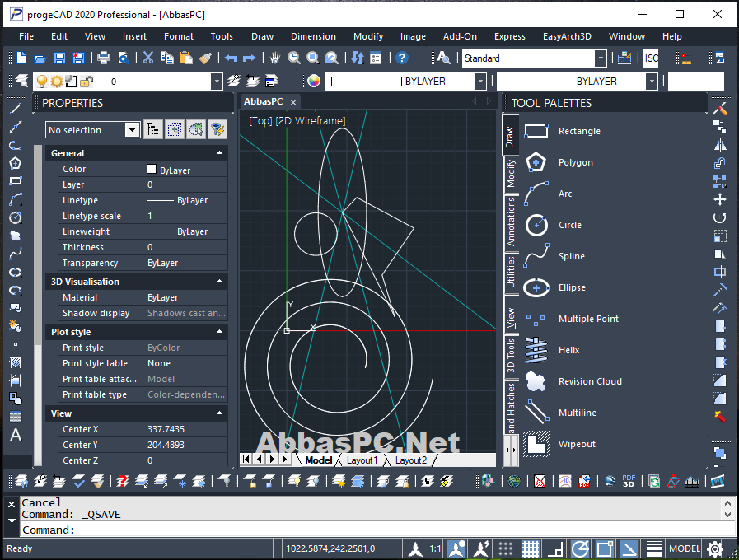Save the drawing with the Save icon
This screenshot has height=560, width=739.
[59, 58]
